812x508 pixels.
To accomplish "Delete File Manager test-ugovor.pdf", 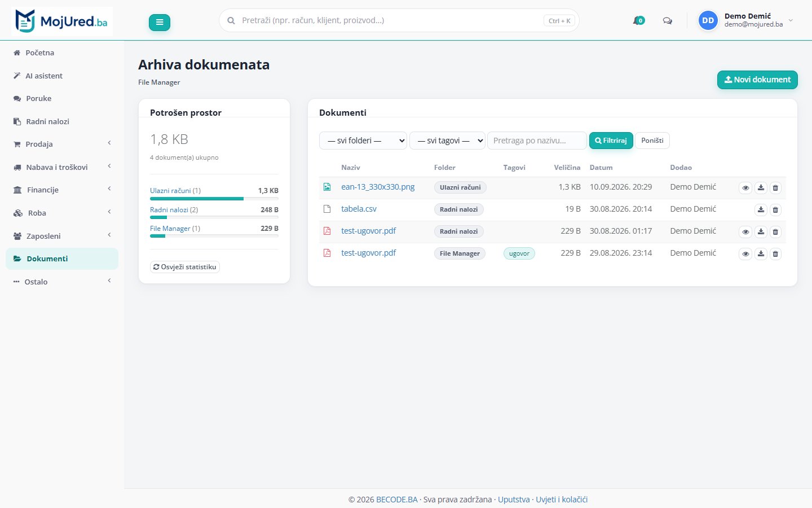I will click(775, 254).
